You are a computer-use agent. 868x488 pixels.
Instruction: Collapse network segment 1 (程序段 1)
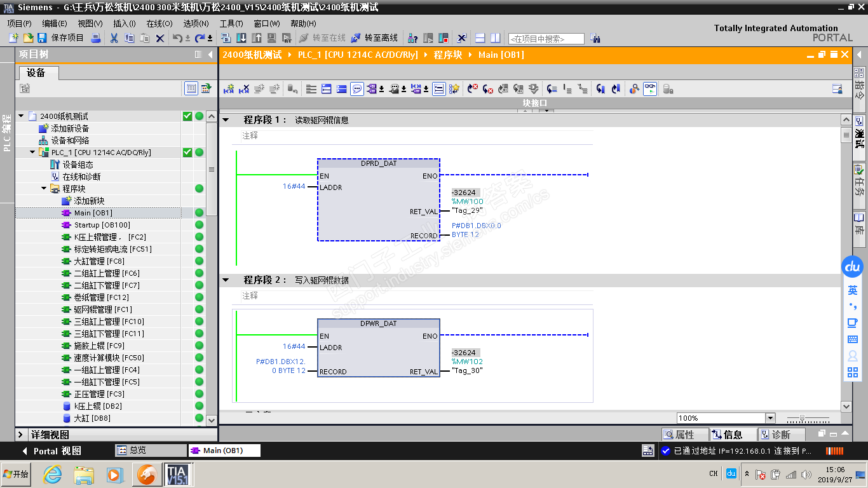pos(226,119)
